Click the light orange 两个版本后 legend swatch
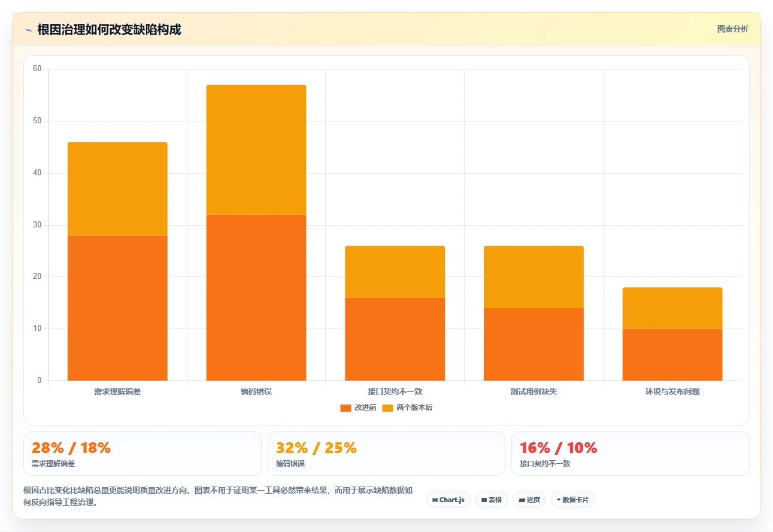This screenshot has height=532, width=773. [387, 408]
